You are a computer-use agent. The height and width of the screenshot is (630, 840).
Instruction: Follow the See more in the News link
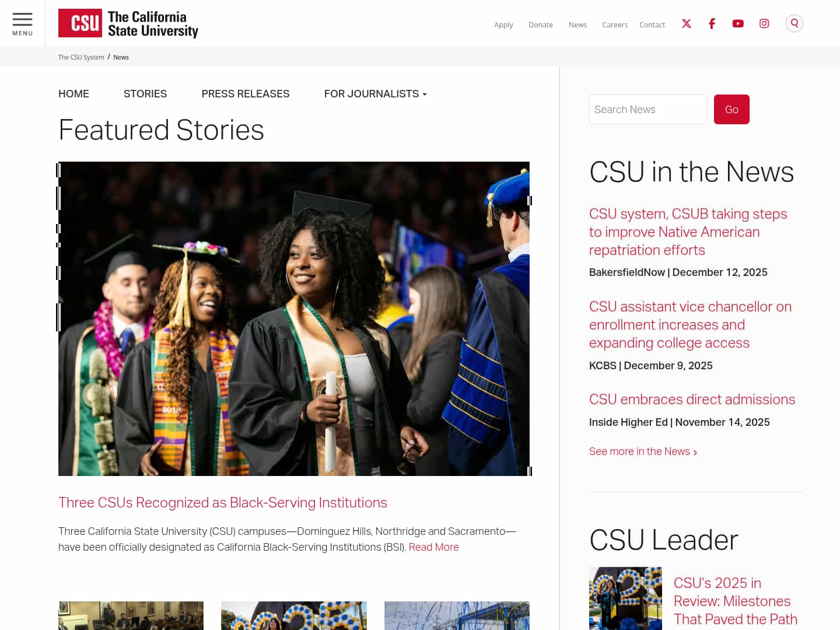(x=643, y=452)
